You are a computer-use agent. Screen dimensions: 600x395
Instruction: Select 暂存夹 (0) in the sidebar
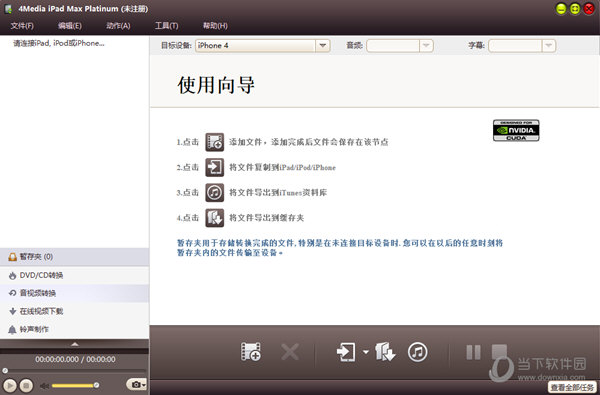(75, 257)
